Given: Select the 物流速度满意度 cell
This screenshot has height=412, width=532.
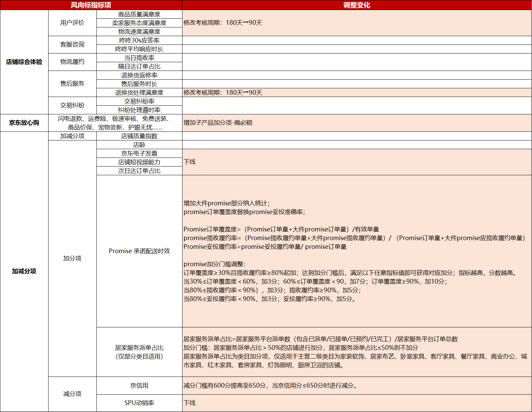Looking at the screenshot, I should pos(139,32).
